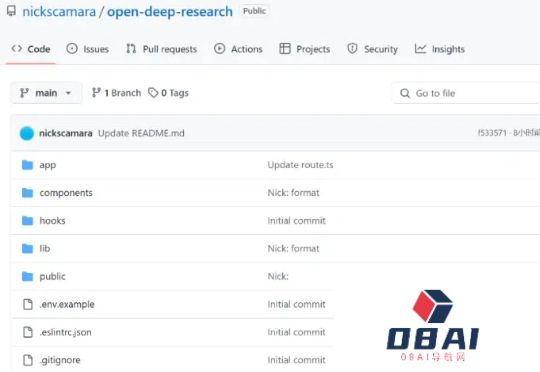Open Initial commit message for hooks

click(296, 221)
